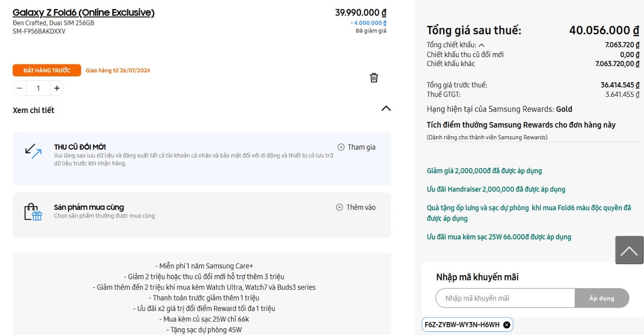644x335 pixels.
Task: Click the Quà tặng ốp lưng applied message
Action: (x=529, y=213)
